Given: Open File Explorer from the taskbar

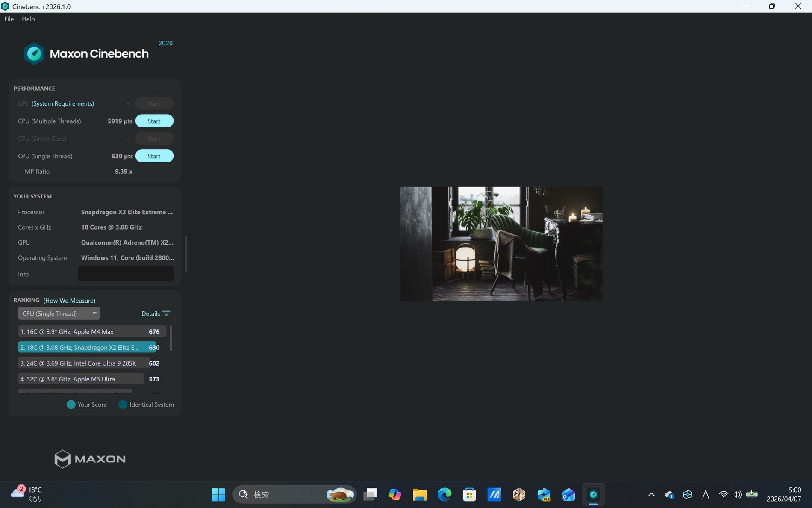Looking at the screenshot, I should click(419, 495).
